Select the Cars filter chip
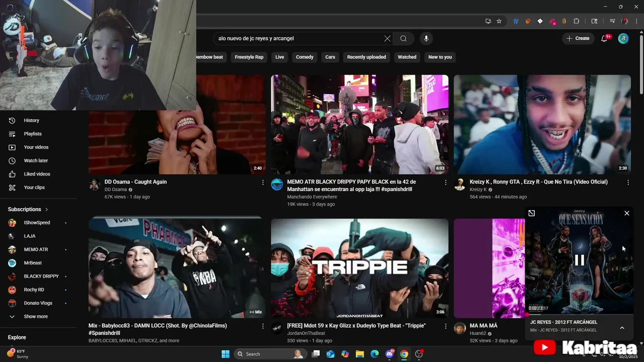 point(330,57)
